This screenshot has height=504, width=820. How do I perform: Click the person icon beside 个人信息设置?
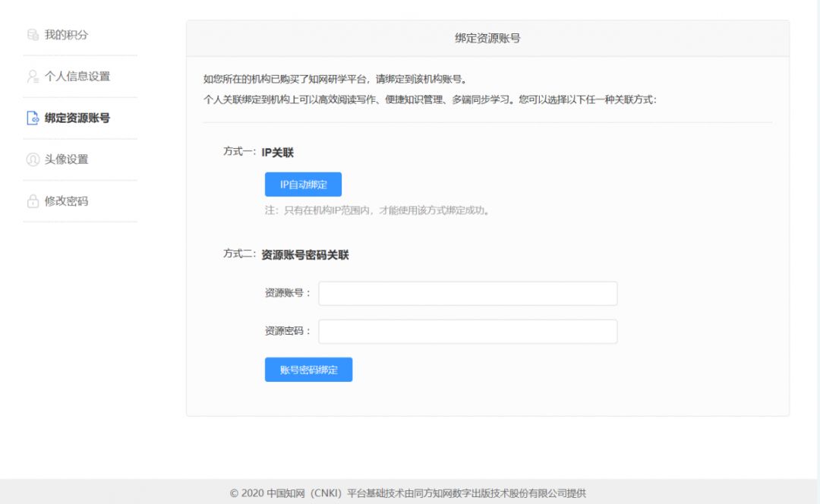(33, 77)
